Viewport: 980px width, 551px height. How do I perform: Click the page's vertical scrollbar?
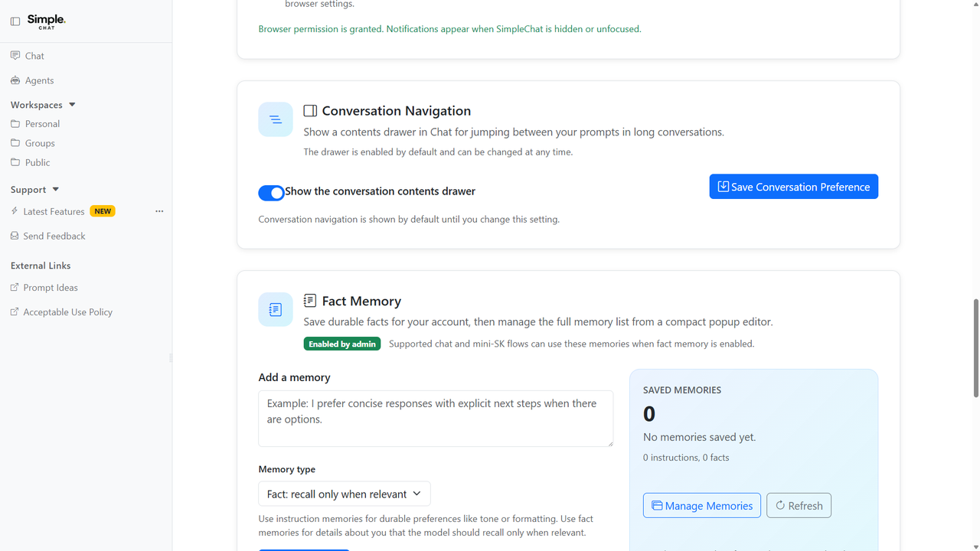point(975,348)
